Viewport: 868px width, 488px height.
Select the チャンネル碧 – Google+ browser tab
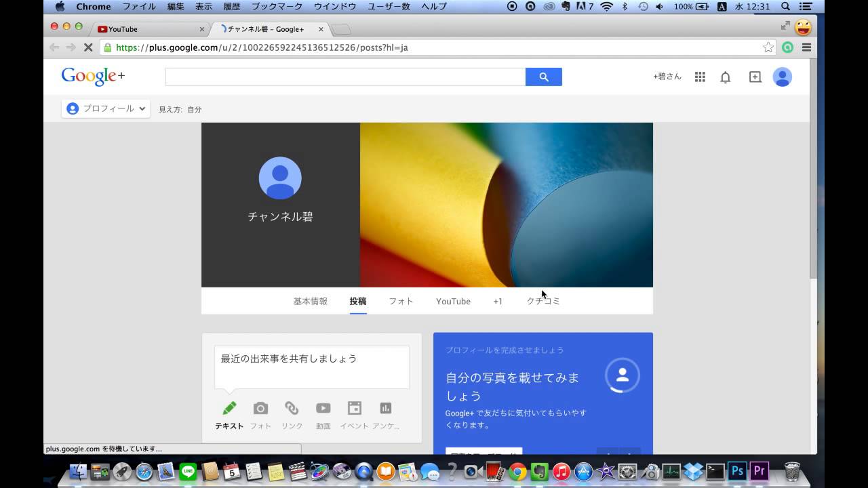click(x=270, y=29)
